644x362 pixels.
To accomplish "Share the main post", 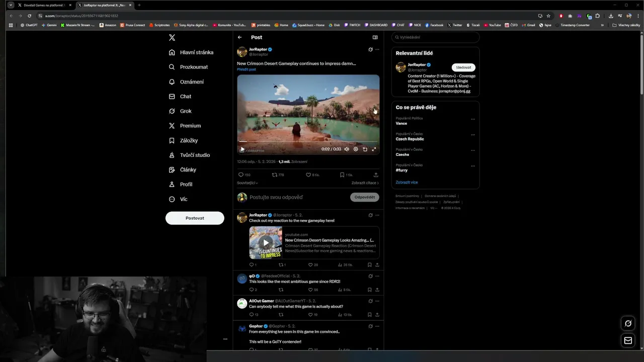I will pyautogui.click(x=376, y=175).
